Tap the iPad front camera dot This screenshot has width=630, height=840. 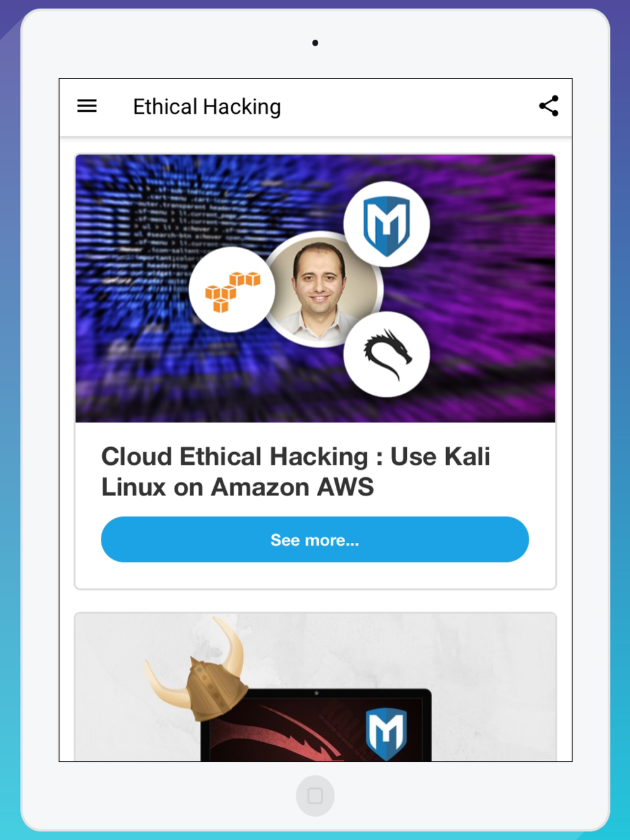click(315, 43)
